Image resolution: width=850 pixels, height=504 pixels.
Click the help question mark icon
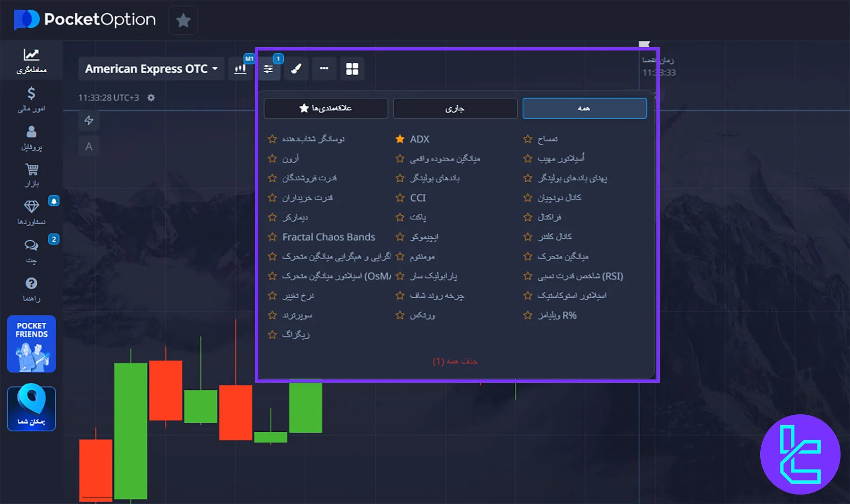pos(31,289)
